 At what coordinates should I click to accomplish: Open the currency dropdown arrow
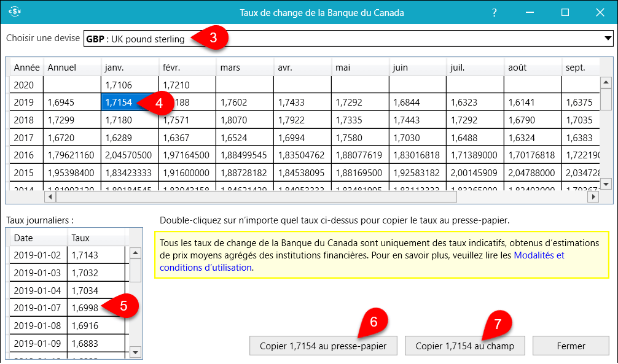click(608, 39)
